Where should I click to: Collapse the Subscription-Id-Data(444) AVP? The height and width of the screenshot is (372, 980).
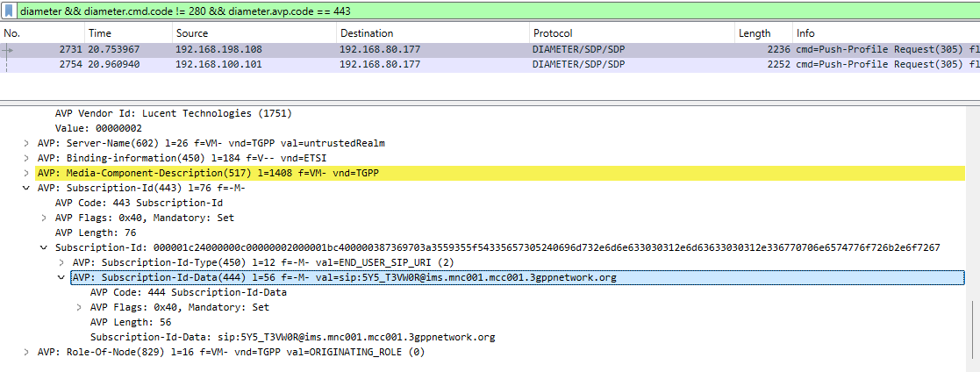click(x=61, y=277)
